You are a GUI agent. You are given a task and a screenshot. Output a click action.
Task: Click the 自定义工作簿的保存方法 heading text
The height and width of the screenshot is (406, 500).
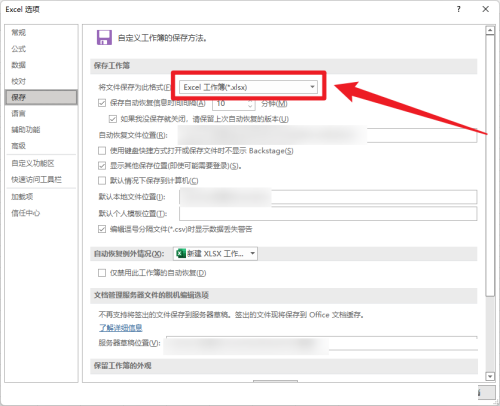[x=162, y=38]
